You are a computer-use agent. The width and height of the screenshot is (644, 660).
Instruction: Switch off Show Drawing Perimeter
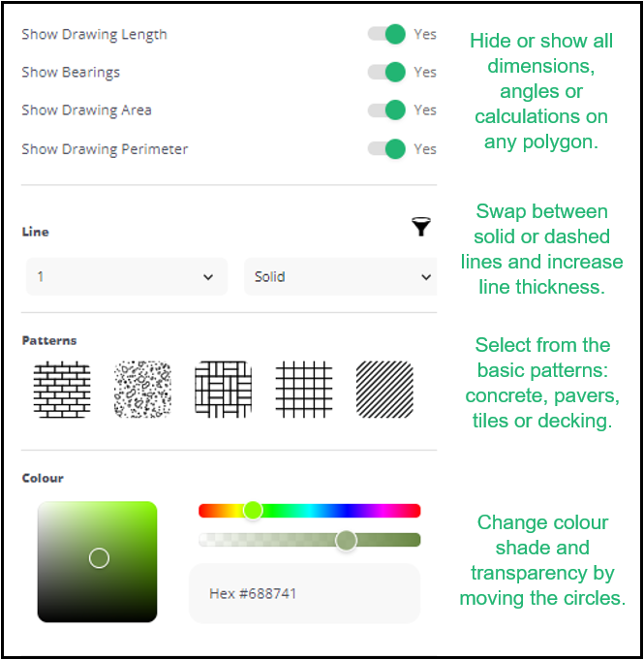click(386, 148)
